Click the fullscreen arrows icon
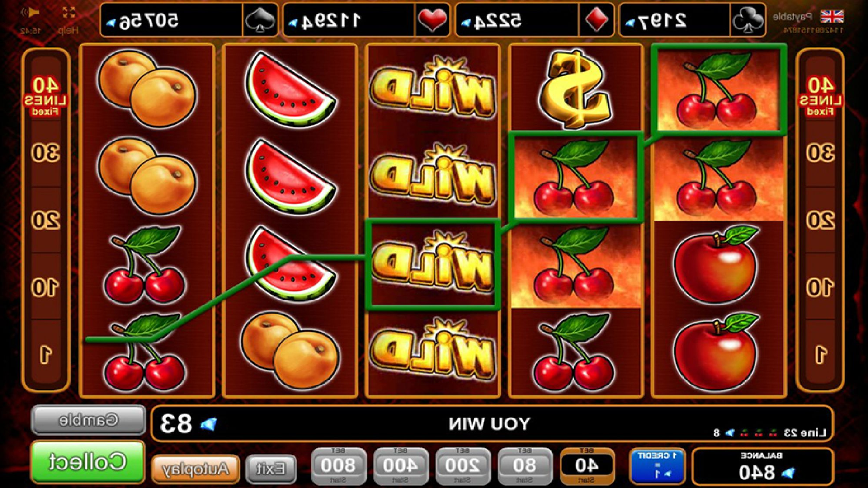The width and height of the screenshot is (868, 488). click(69, 13)
